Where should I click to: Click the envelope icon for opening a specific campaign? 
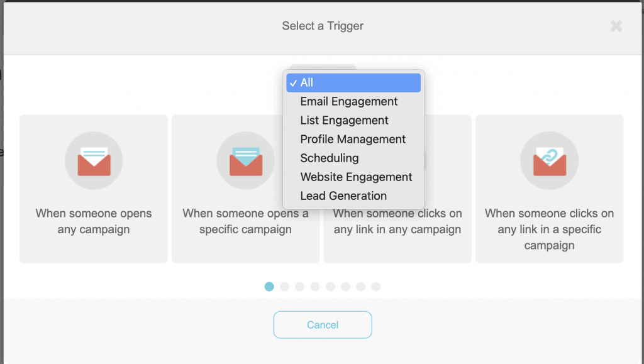tap(245, 161)
